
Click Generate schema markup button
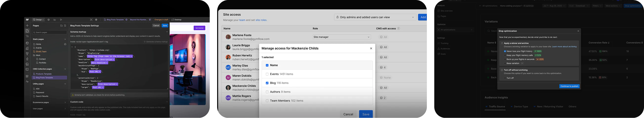point(156,42)
